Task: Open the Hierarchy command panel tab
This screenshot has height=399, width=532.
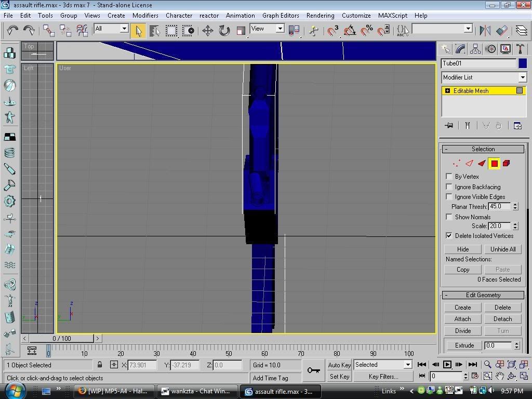Action: 475,49
